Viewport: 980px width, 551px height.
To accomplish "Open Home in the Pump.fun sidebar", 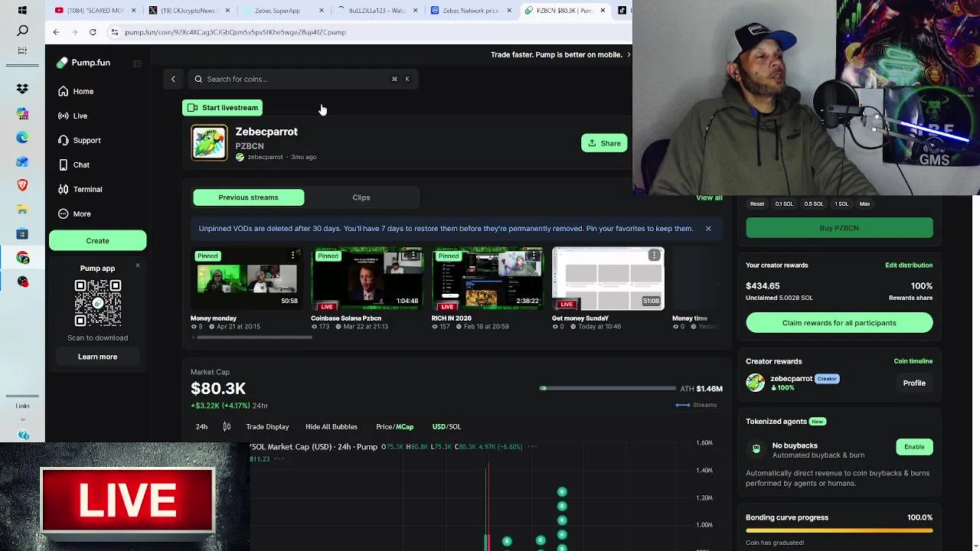I will click(x=76, y=91).
